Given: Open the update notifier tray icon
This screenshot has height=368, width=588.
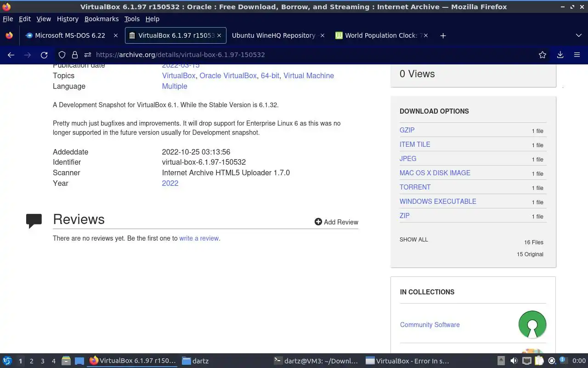Looking at the screenshot, I should tap(552, 361).
